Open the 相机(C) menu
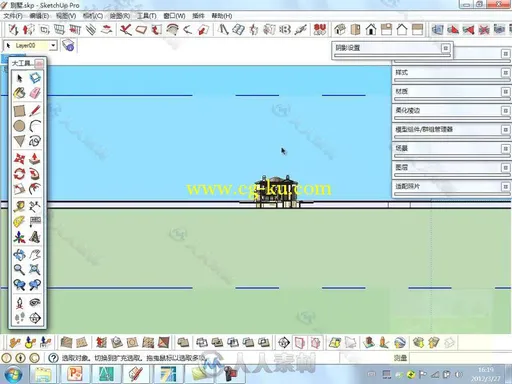 (93, 16)
